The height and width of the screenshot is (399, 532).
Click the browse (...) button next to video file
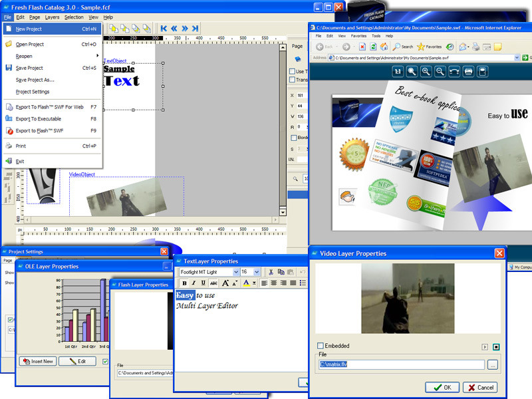(x=493, y=364)
